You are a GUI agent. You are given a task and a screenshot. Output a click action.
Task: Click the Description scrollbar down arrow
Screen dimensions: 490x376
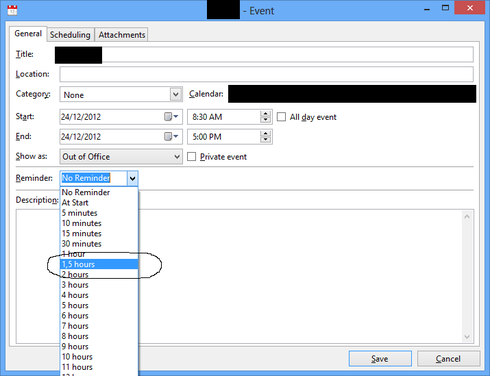click(467, 337)
